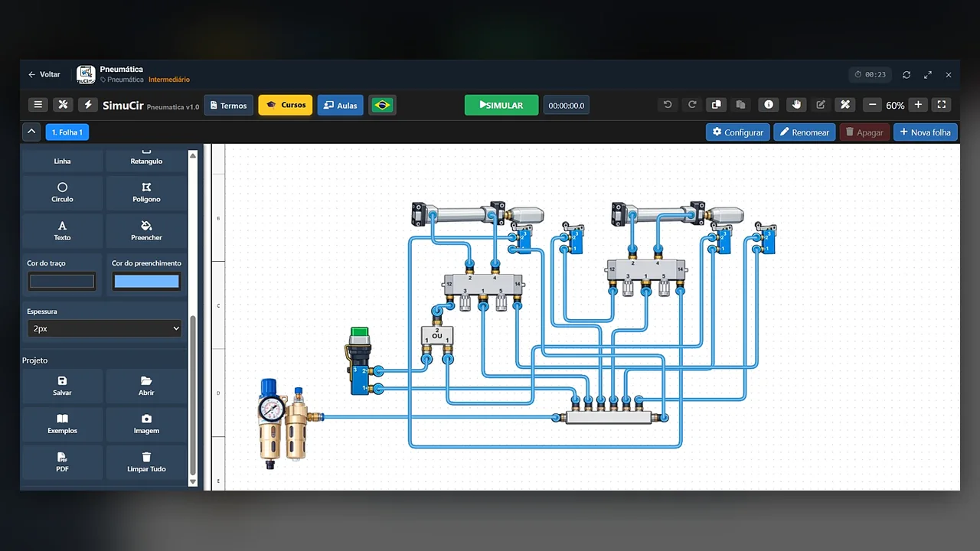Open the Cursos button
Viewport: 980px width, 551px height.
coord(286,105)
